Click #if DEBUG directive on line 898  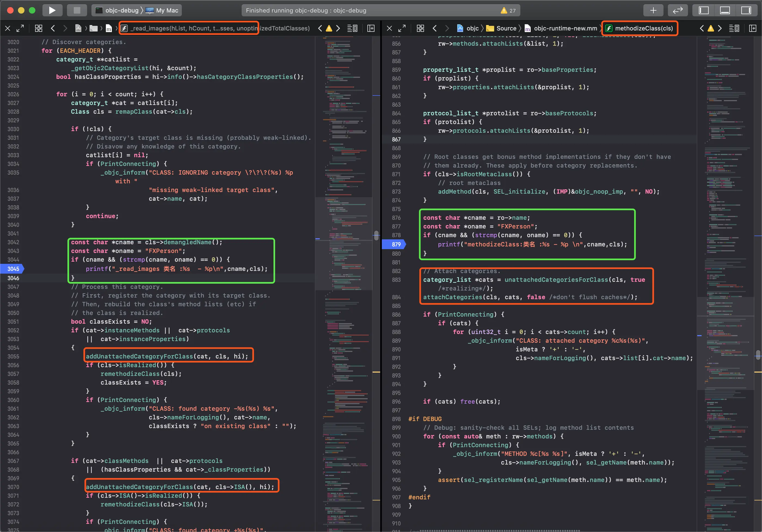click(x=425, y=419)
